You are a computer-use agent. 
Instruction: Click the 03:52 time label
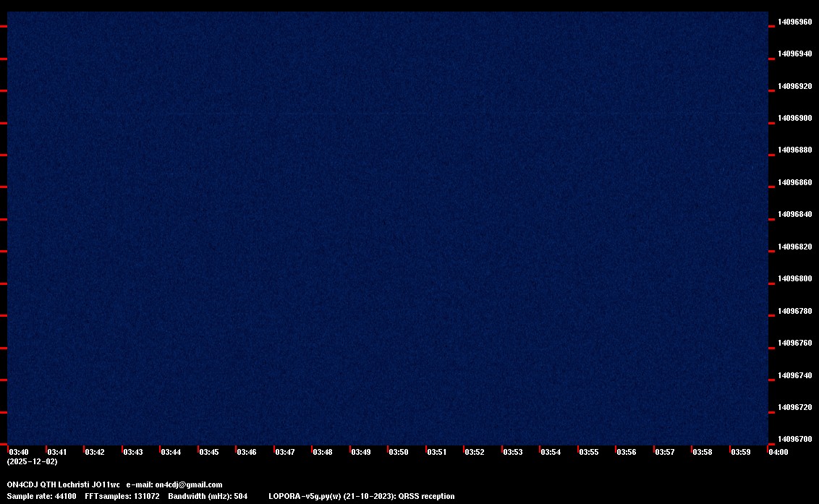click(475, 452)
